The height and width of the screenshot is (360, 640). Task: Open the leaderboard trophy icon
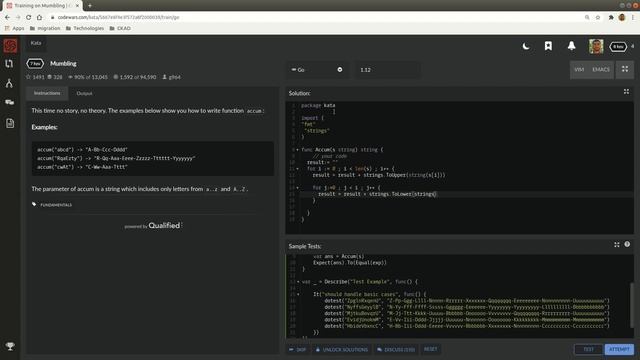[10, 346]
